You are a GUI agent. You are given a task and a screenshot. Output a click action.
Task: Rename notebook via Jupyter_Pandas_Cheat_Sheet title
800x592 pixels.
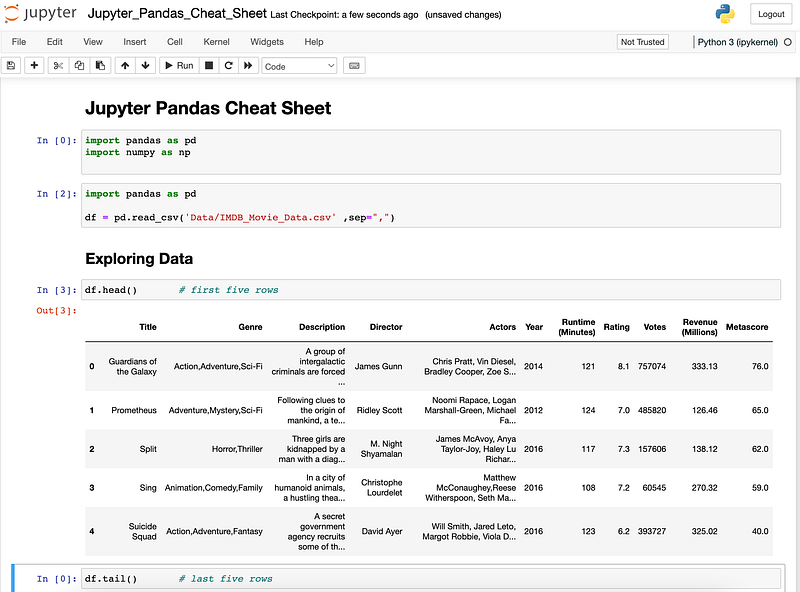click(177, 14)
